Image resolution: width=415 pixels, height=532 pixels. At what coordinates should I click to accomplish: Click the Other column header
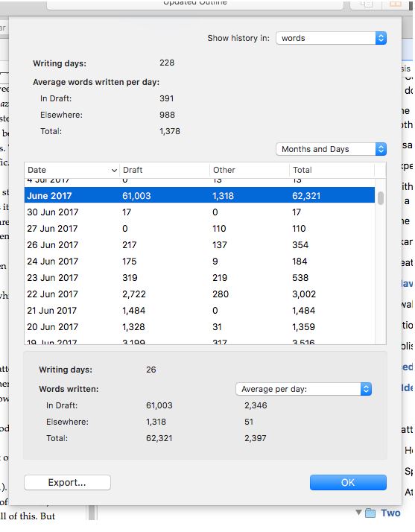(250, 170)
